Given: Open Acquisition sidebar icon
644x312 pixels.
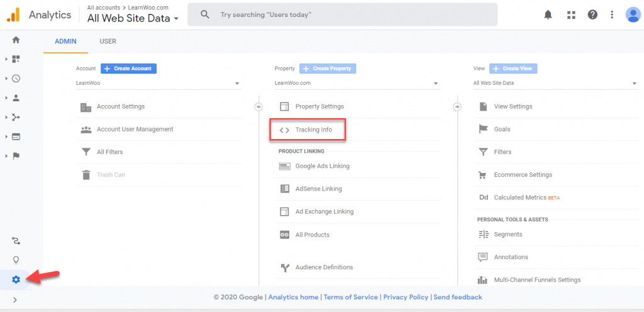Looking at the screenshot, I should coord(16,118).
